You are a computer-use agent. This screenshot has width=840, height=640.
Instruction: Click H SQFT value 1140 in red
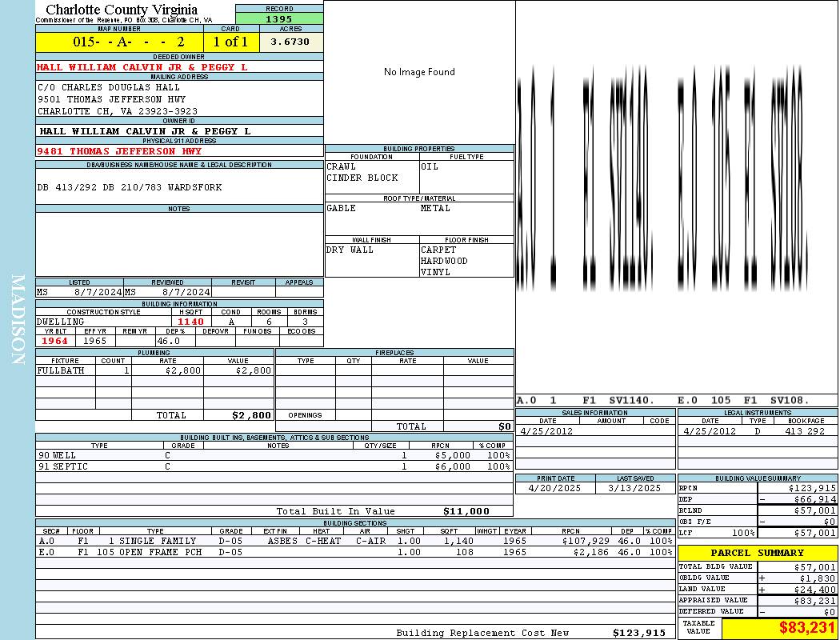click(190, 322)
